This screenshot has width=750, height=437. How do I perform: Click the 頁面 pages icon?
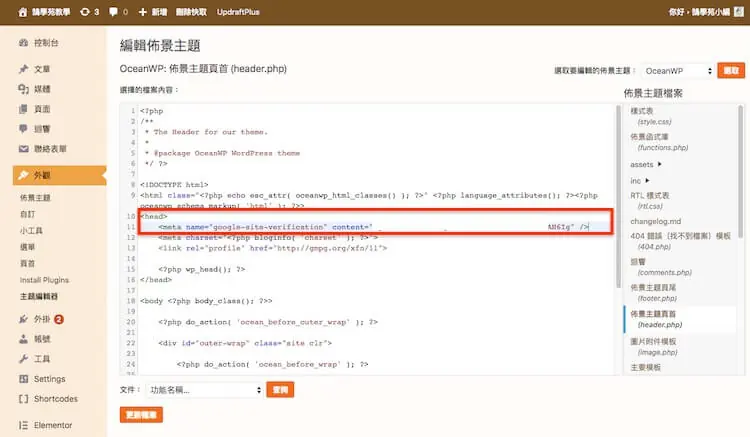23,109
